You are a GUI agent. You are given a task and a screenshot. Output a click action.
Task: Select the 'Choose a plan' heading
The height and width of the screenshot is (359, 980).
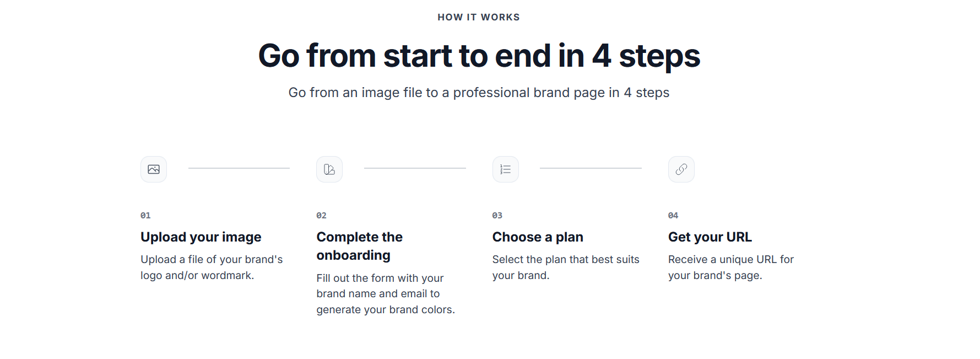(538, 237)
